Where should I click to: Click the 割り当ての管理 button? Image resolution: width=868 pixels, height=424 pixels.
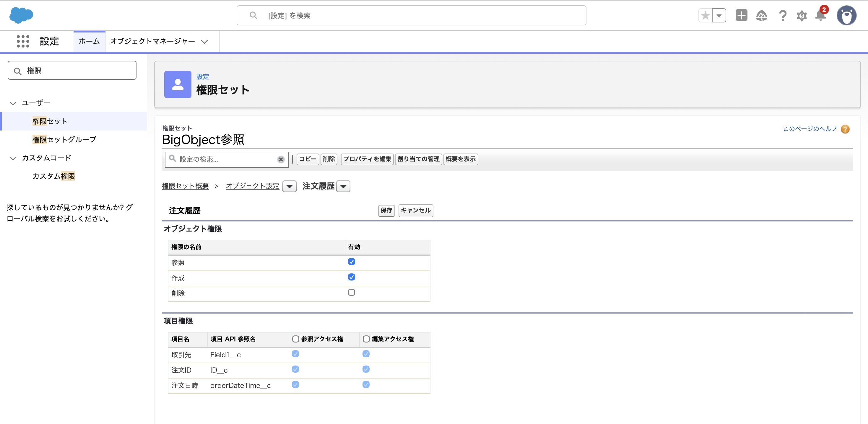(418, 159)
